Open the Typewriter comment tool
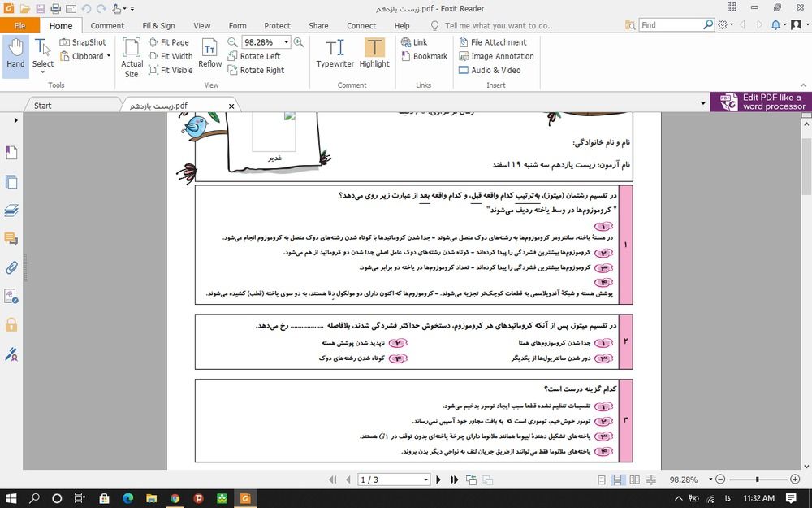 coord(335,54)
